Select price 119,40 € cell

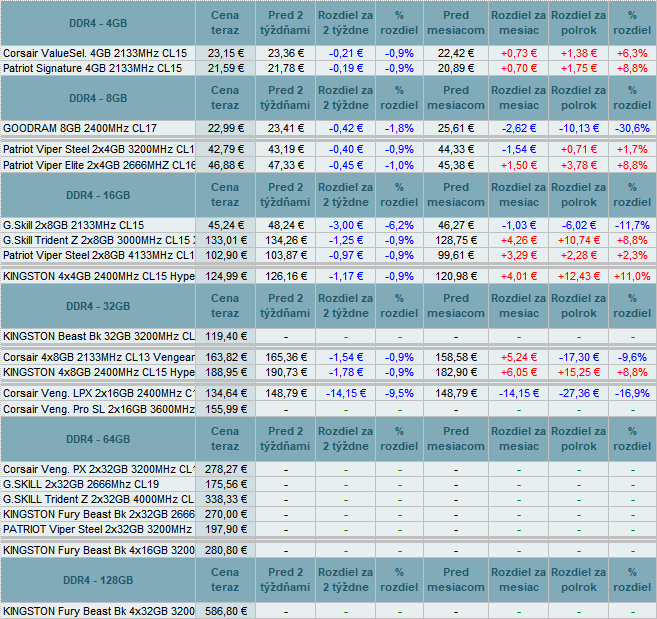point(225,336)
